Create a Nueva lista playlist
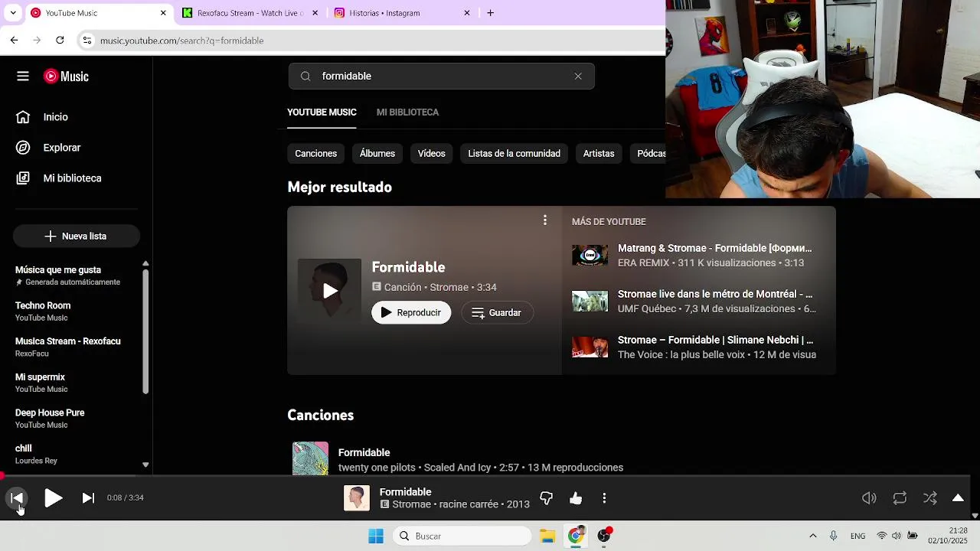 pos(76,236)
